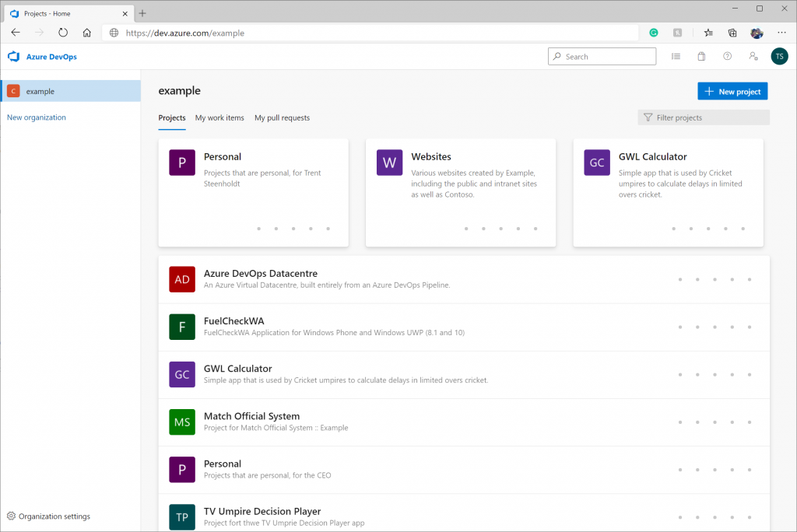Open the TS account avatar
The width and height of the screenshot is (797, 532).
click(x=779, y=57)
